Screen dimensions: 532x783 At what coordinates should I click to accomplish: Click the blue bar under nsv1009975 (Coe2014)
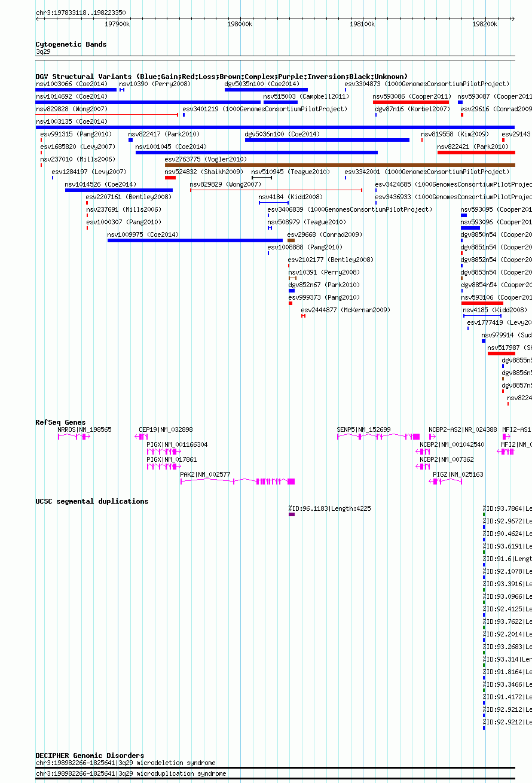pos(195,240)
